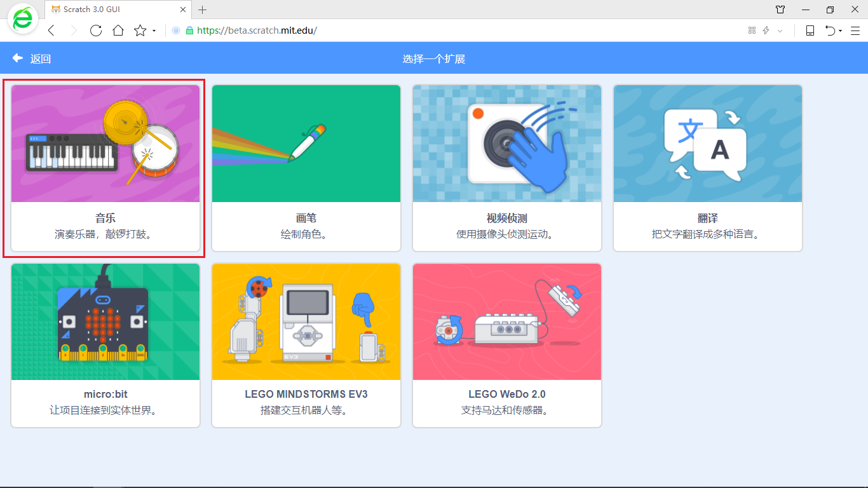Open the QR code grid icon

(752, 30)
